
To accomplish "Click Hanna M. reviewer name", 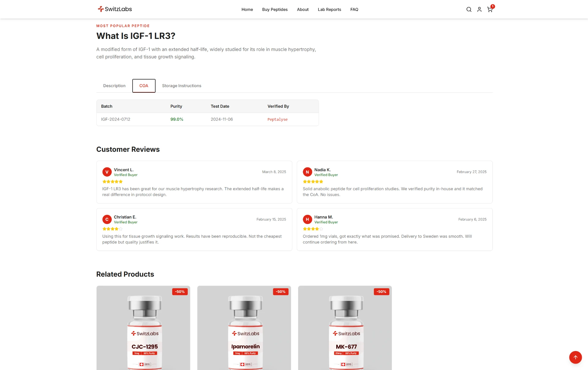I will pos(323,217).
